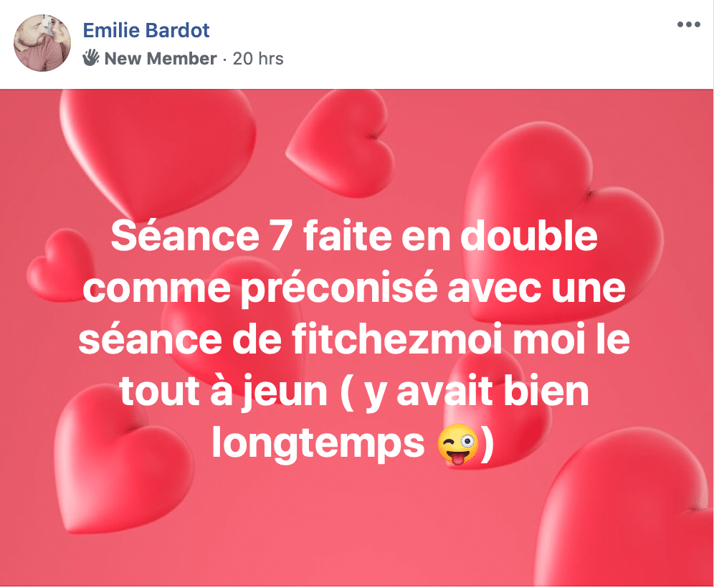Screen dimensions: 714x588
Task: Click the closing parenthesis after the emoji
Action: [x=487, y=444]
